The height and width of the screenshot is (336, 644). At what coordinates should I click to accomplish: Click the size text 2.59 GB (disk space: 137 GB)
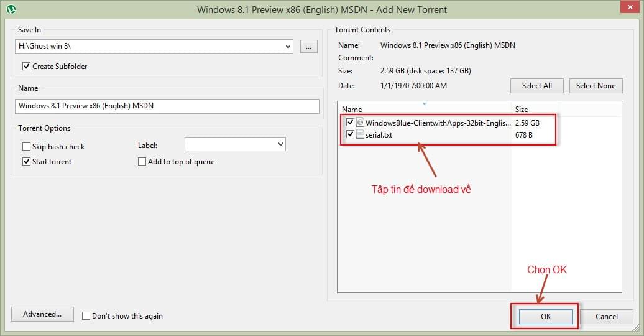coord(425,71)
